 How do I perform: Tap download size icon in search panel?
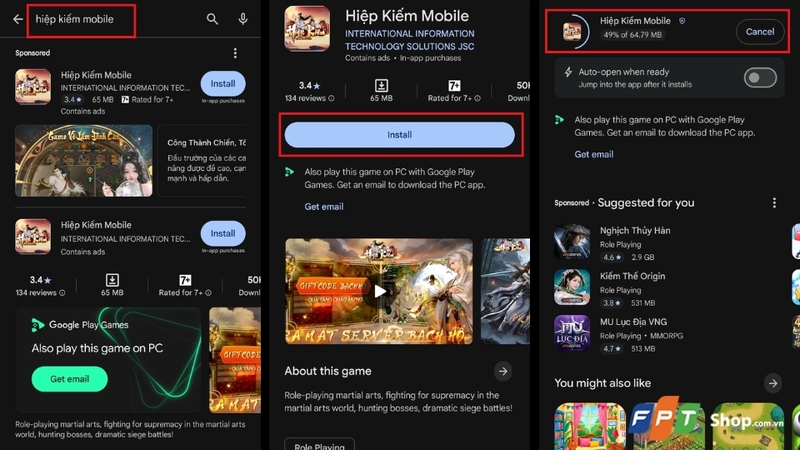click(x=112, y=280)
